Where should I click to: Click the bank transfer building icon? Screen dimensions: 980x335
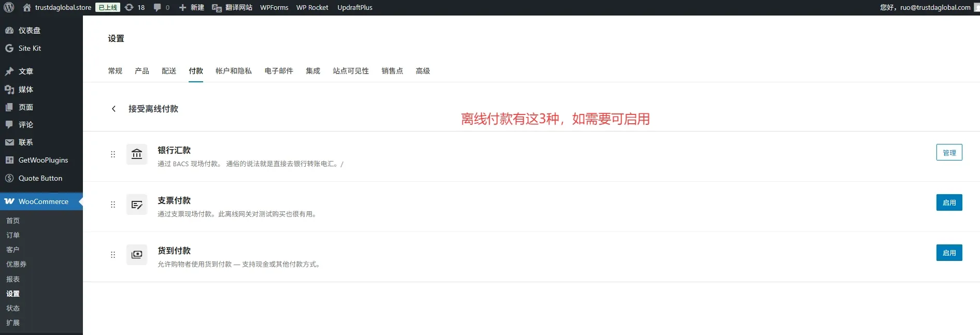click(137, 154)
